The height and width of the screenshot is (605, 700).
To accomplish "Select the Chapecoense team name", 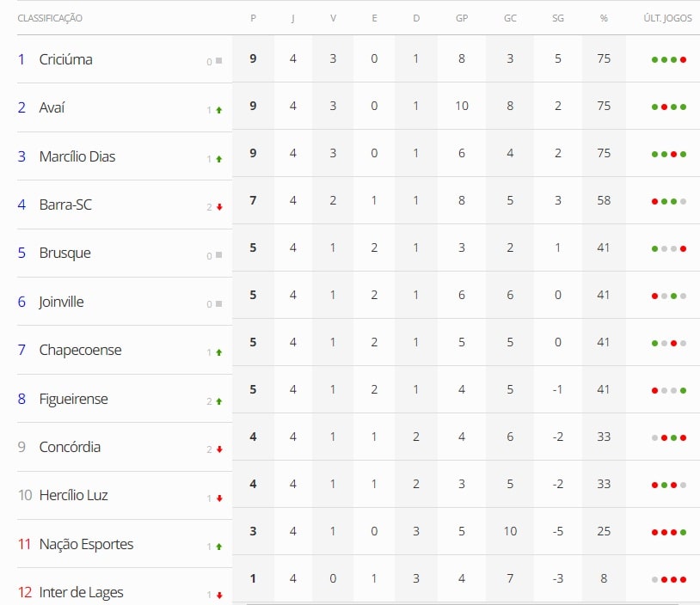I will 80,350.
